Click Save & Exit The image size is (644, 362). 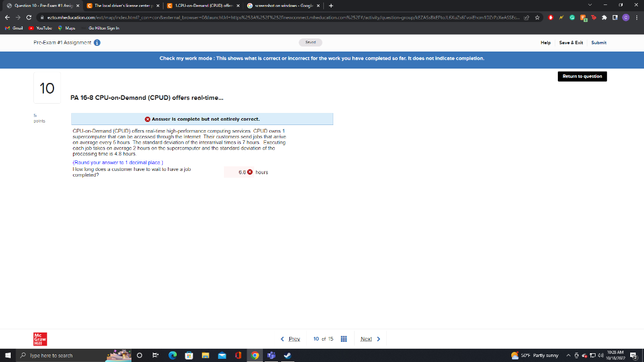tap(571, 43)
